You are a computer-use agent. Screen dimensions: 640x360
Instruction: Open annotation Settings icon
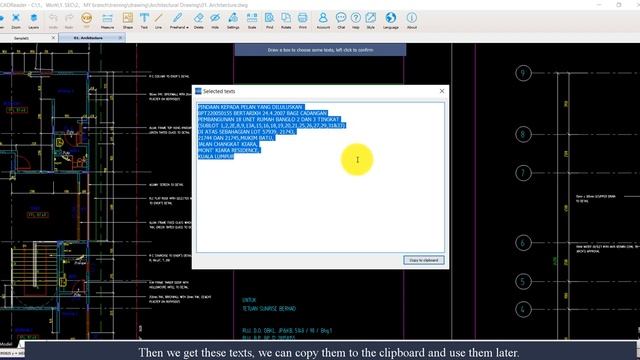pyautogui.click(x=233, y=20)
